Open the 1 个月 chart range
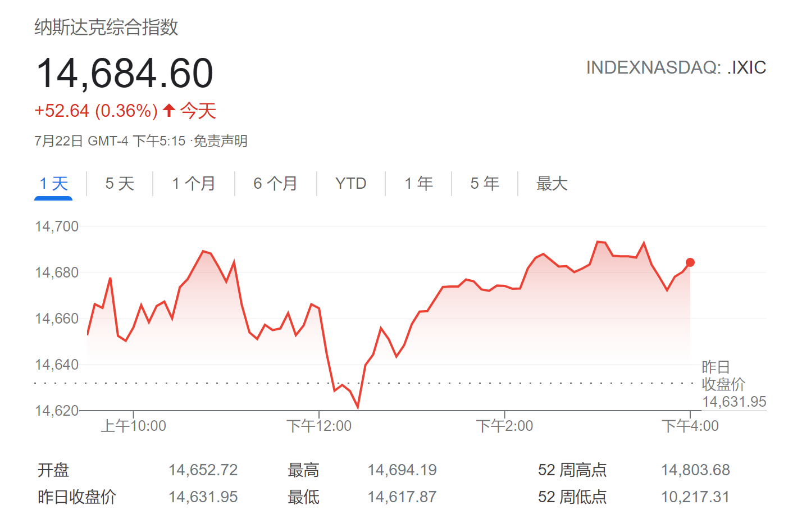 coord(194,184)
